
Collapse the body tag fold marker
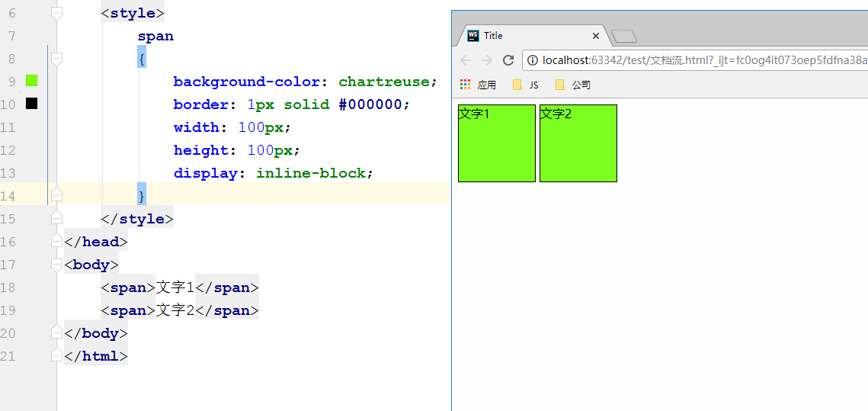(x=56, y=264)
